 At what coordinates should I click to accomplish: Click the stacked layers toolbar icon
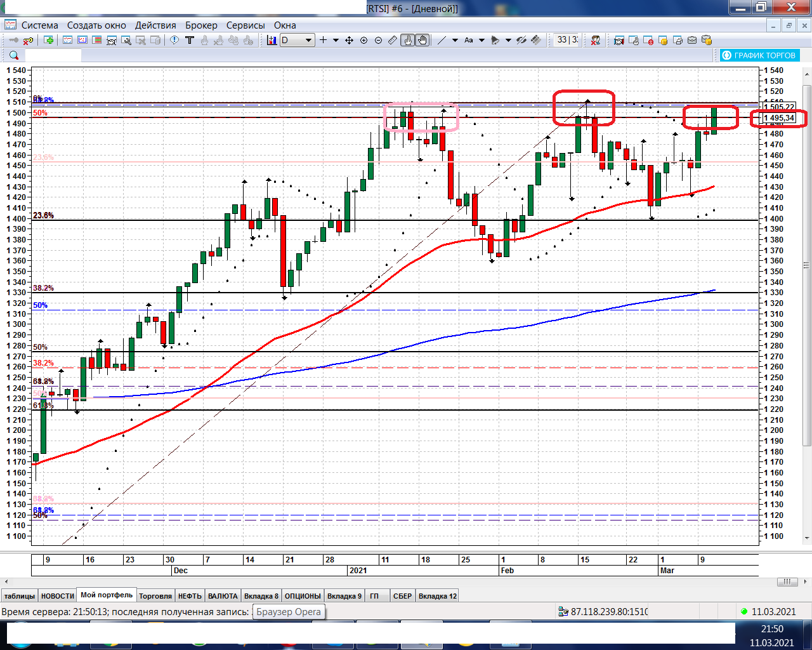click(536, 40)
